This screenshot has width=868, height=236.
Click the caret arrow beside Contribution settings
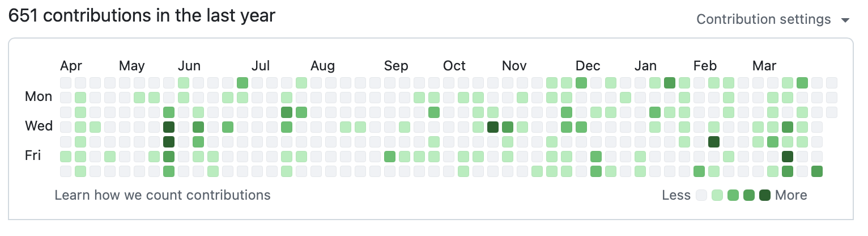(x=845, y=20)
